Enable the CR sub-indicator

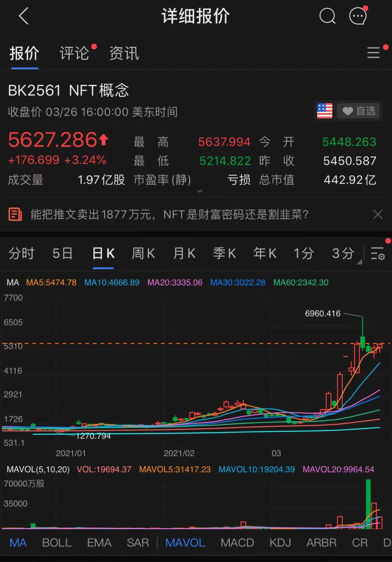(x=360, y=543)
